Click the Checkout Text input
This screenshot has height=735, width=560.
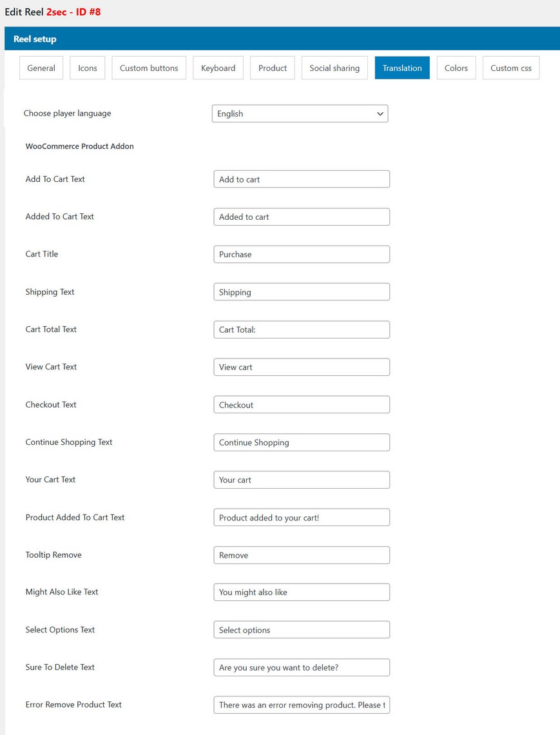[x=302, y=405]
